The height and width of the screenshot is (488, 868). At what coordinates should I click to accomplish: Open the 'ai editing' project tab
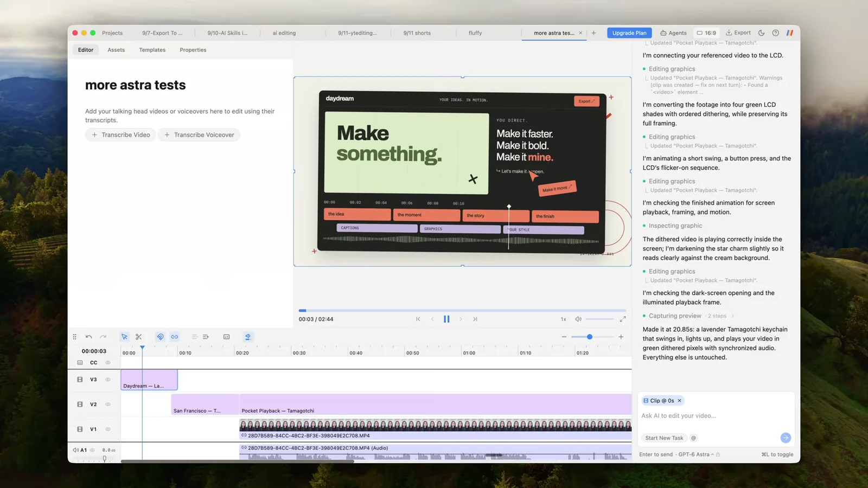point(284,33)
